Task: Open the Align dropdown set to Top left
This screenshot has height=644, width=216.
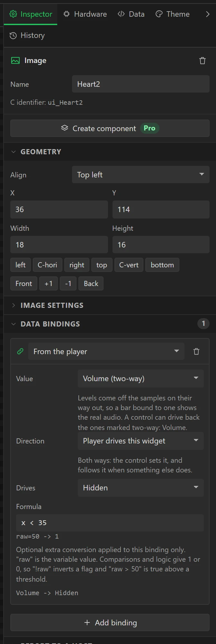Action: tap(141, 175)
